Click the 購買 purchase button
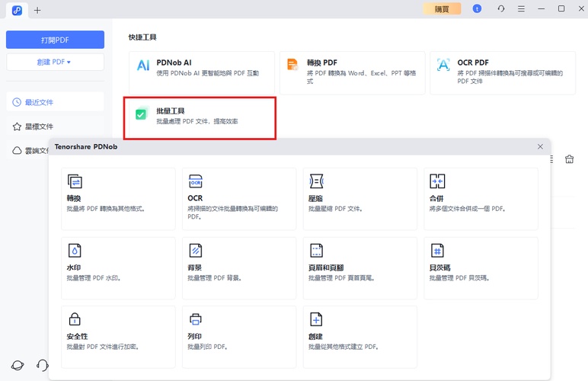Image resolution: width=588 pixels, height=381 pixels. click(x=442, y=9)
